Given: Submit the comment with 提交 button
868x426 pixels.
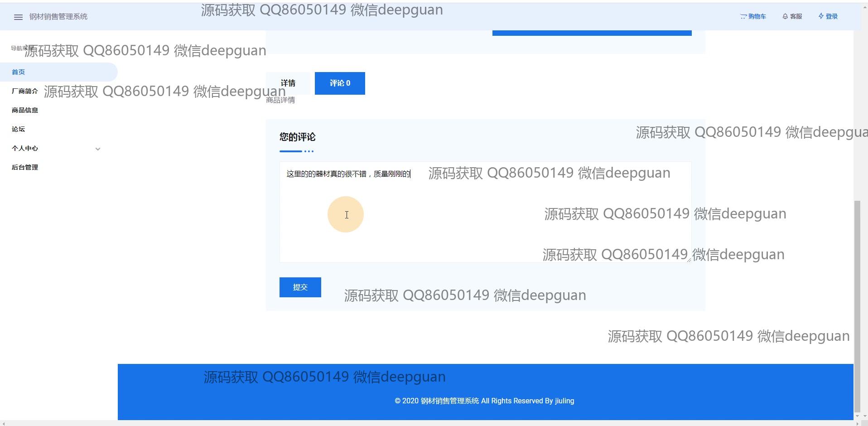Looking at the screenshot, I should (x=300, y=287).
